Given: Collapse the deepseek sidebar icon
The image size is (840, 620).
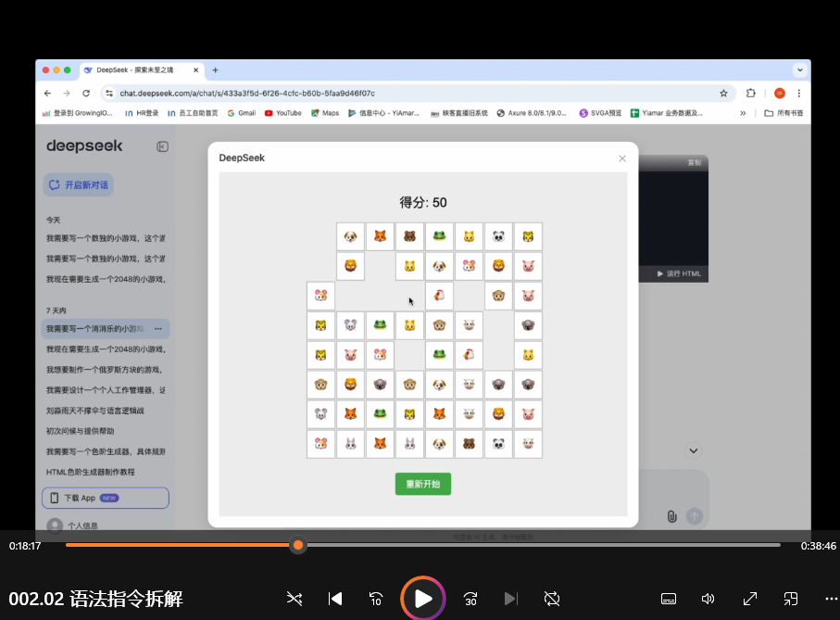Looking at the screenshot, I should coord(162,146).
